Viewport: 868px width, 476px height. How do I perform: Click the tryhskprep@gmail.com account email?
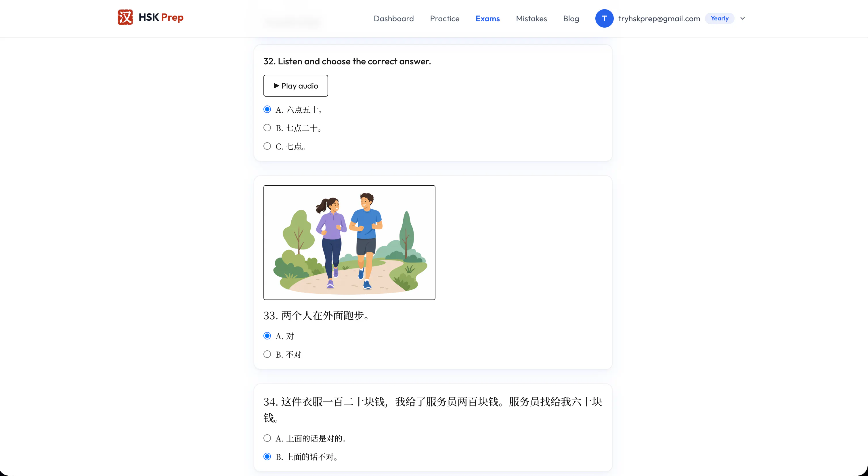[x=659, y=18]
